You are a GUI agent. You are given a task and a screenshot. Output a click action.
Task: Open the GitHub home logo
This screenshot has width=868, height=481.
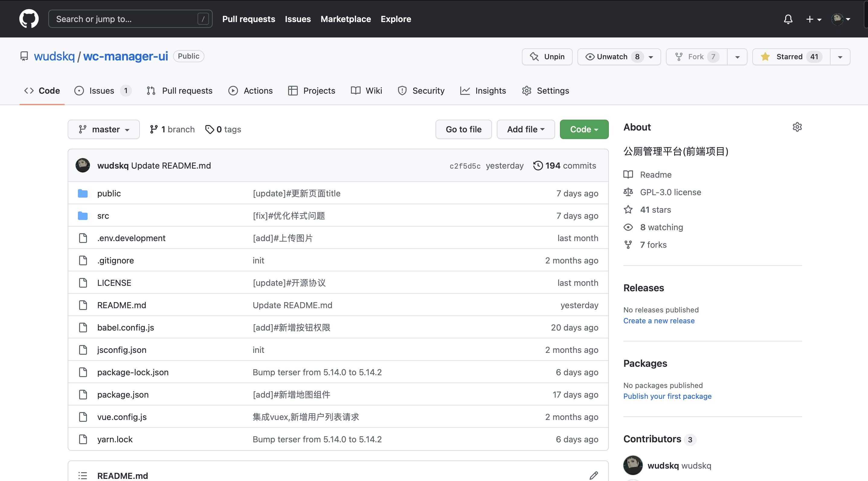[x=29, y=18]
